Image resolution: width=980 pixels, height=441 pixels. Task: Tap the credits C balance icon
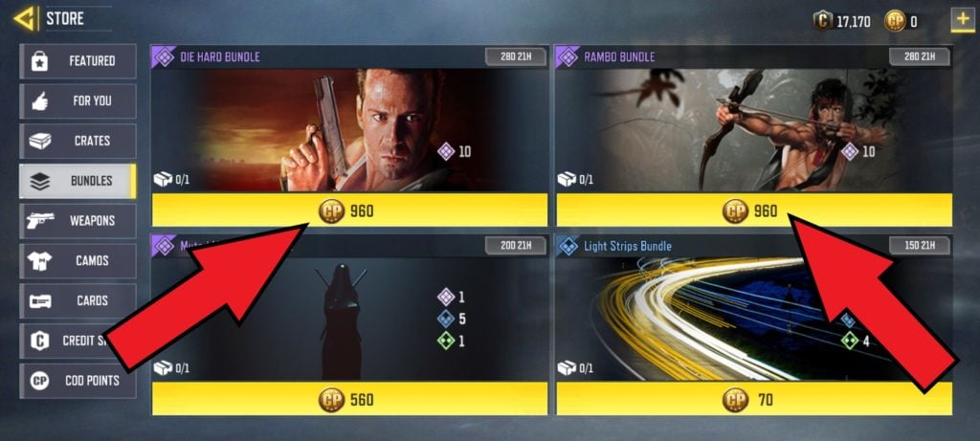tap(822, 21)
